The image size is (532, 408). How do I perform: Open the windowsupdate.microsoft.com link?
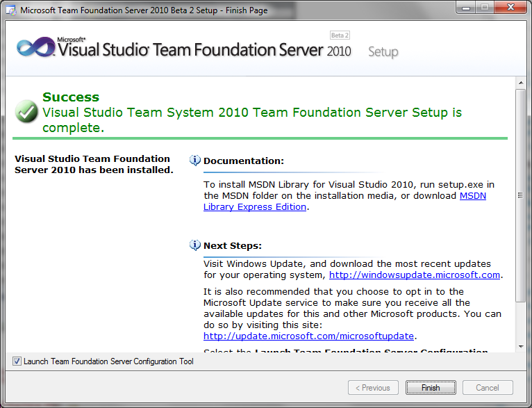click(414, 275)
